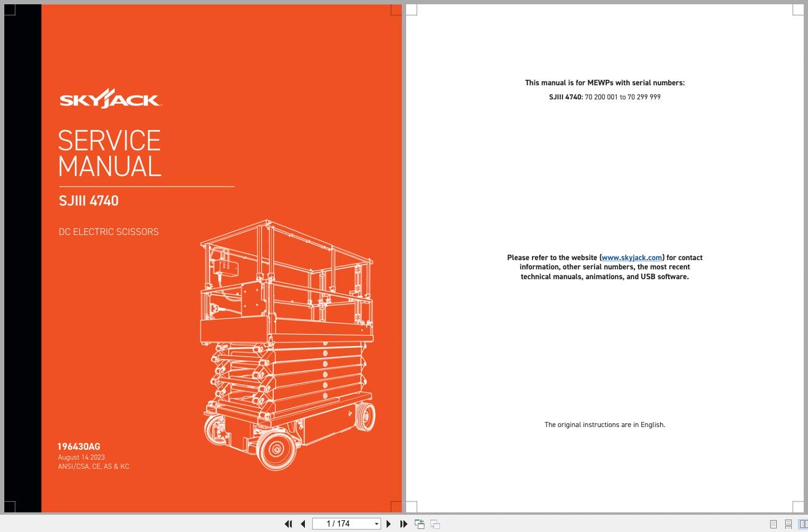
Task: Switch to continuous scrolling layout
Action: click(x=787, y=524)
